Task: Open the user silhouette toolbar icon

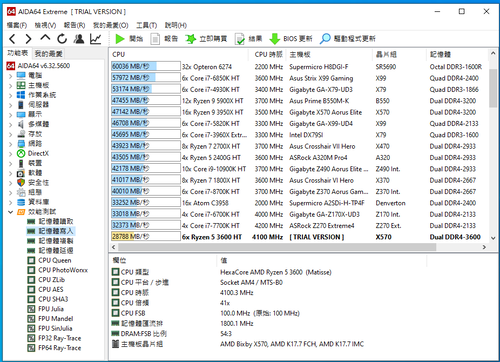Action: coord(79,39)
